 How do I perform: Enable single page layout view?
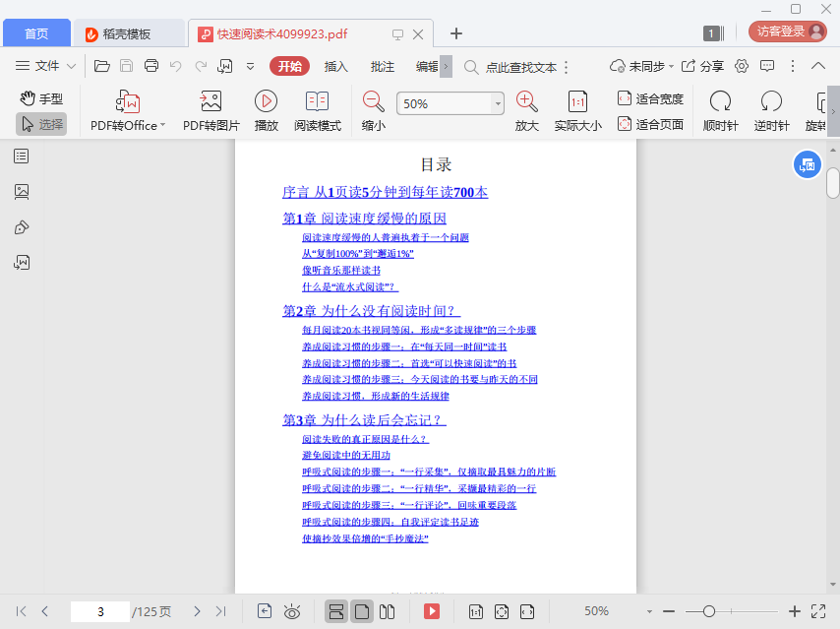point(362,611)
